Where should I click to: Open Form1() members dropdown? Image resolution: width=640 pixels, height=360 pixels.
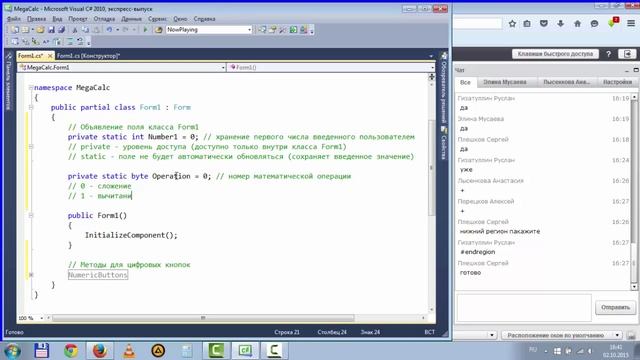(x=432, y=67)
